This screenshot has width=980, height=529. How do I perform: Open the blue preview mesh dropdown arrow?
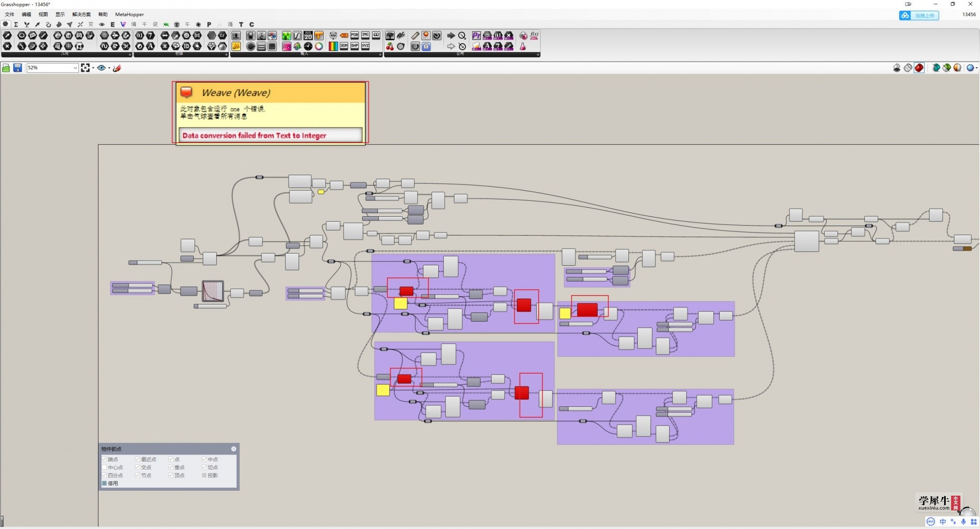(x=977, y=68)
